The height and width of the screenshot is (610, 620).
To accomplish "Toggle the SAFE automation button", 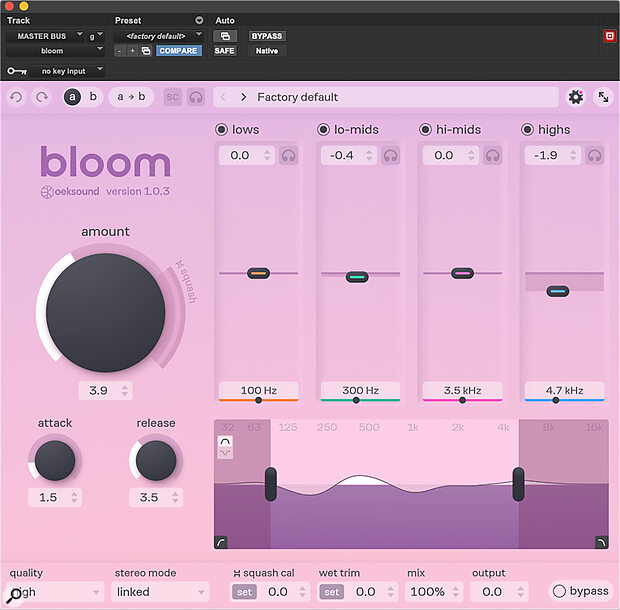I will (224, 51).
